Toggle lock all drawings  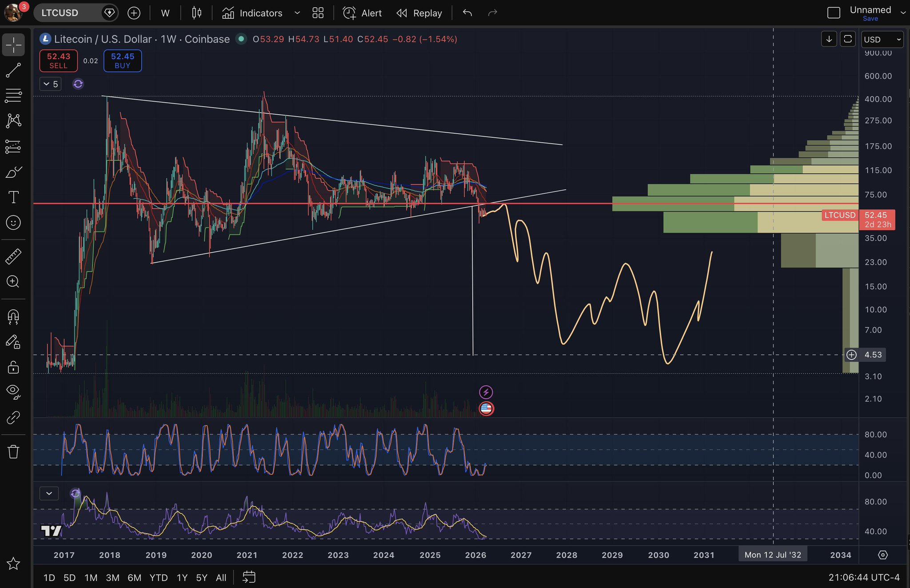[x=13, y=367]
